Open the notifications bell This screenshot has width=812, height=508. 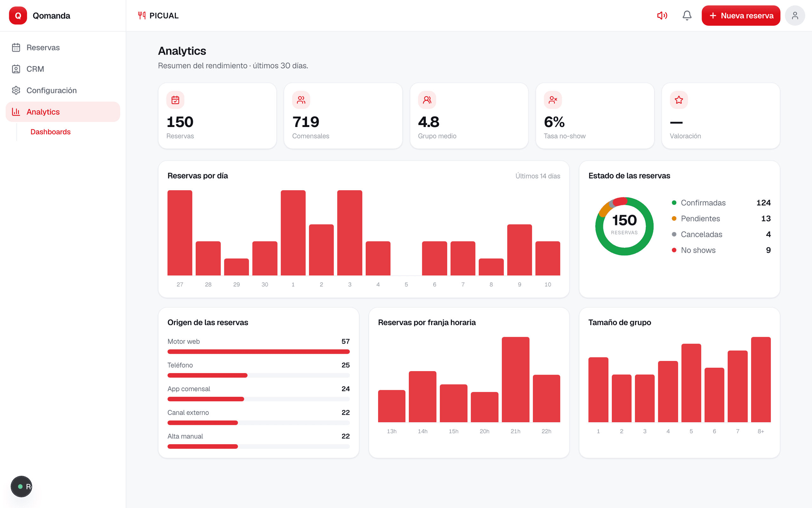pos(687,16)
